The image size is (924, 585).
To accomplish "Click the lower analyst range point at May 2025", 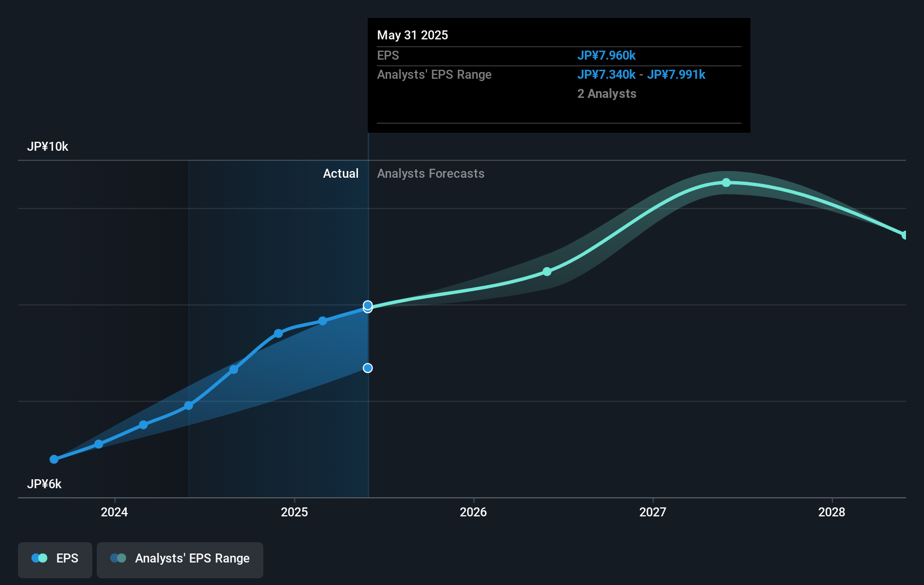I will click(367, 368).
